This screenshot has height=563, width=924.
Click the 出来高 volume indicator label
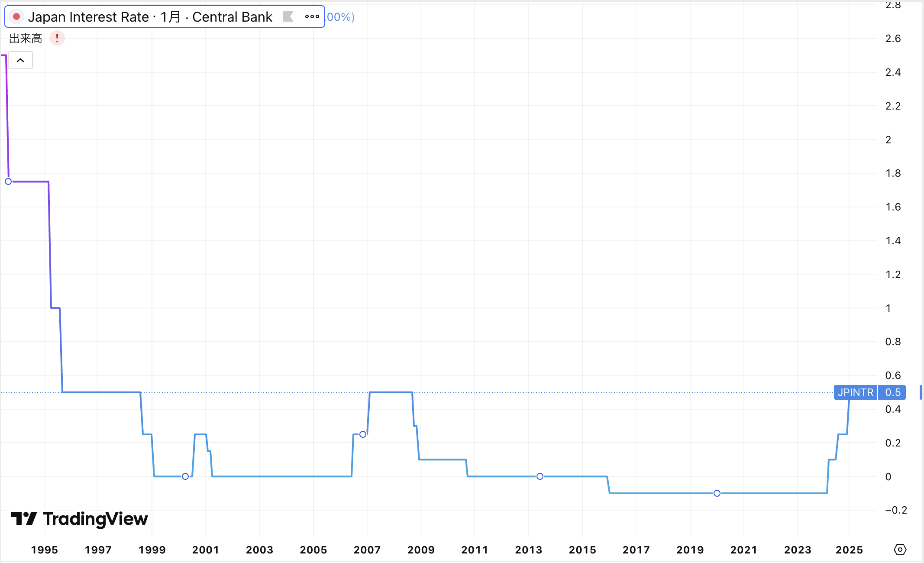pyautogui.click(x=26, y=39)
